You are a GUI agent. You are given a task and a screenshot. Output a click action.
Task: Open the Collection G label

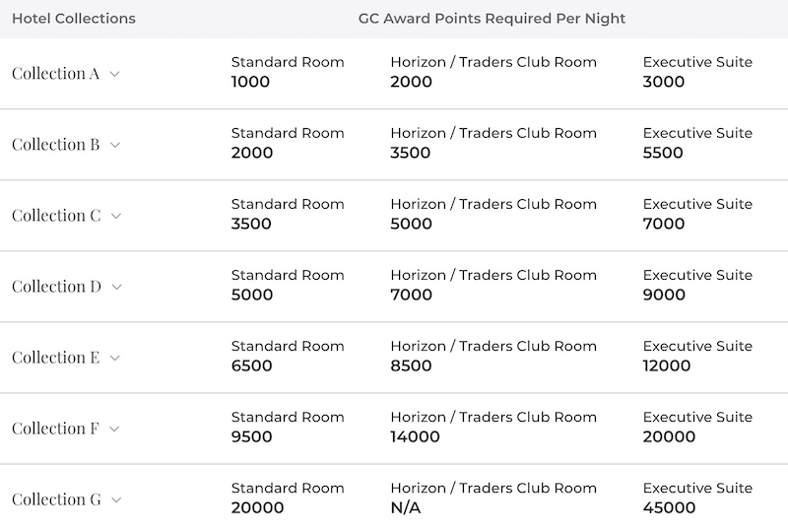point(56,499)
